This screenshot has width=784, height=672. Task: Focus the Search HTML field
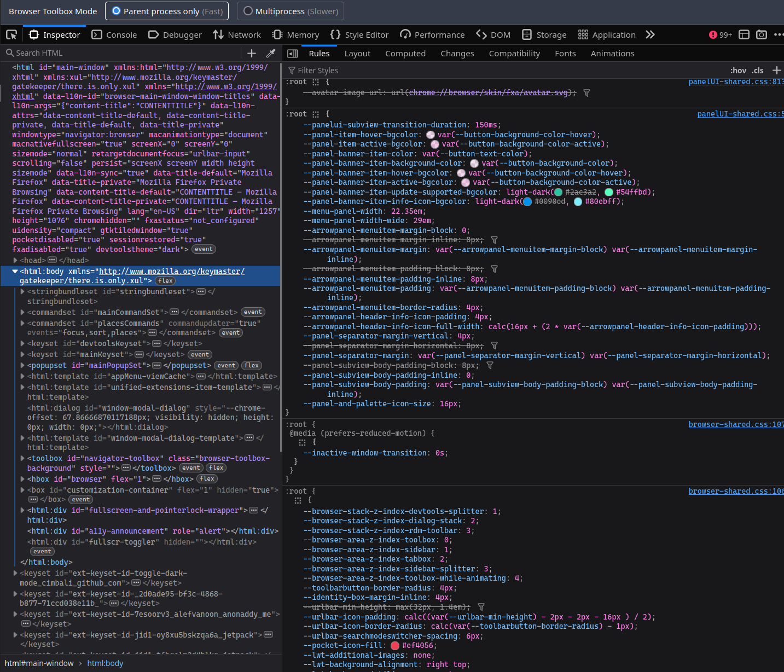(123, 53)
